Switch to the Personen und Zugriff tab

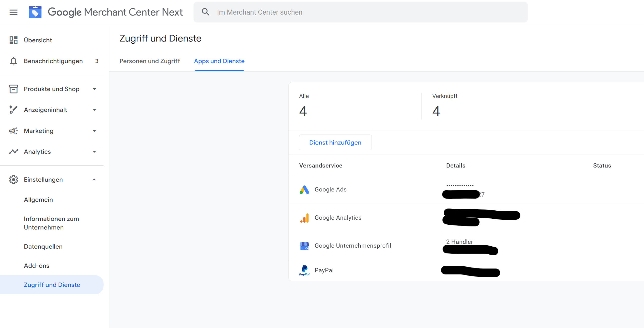[150, 61]
